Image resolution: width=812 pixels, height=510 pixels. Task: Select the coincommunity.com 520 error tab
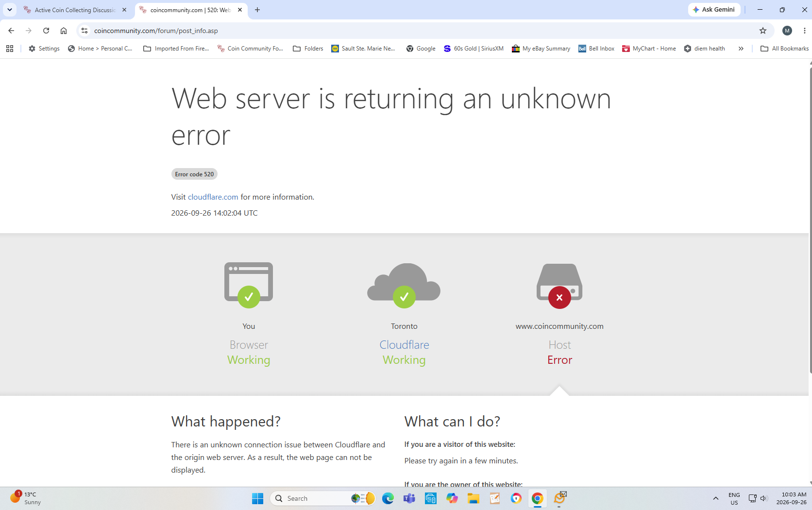(x=191, y=10)
